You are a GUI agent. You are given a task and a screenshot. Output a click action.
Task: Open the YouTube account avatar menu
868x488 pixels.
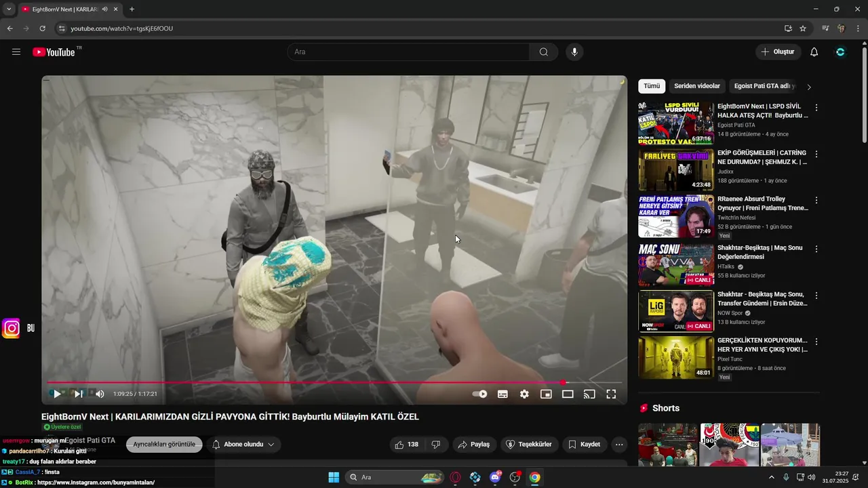click(841, 52)
